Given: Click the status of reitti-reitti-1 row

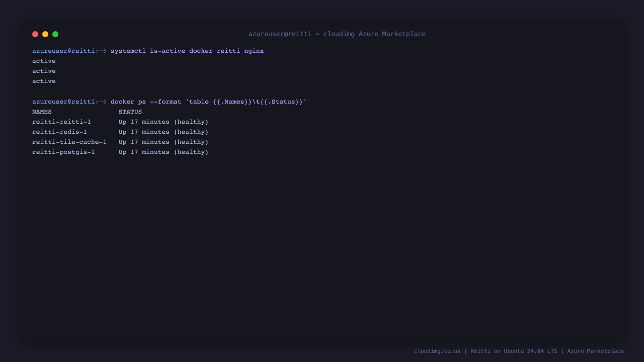Looking at the screenshot, I should [164, 122].
